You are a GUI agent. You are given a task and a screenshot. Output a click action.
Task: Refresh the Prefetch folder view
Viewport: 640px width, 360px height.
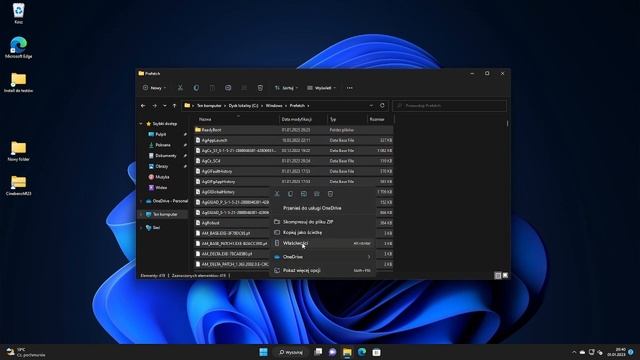(382, 105)
